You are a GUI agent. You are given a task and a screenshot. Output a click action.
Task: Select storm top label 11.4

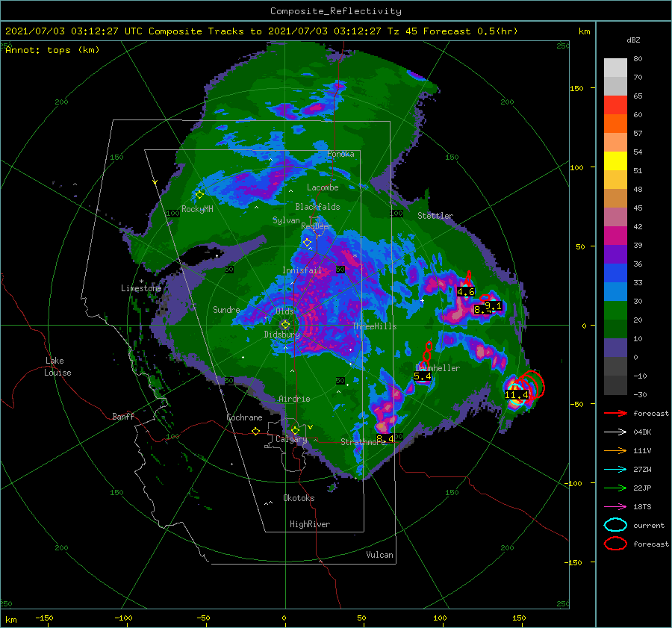click(x=517, y=395)
